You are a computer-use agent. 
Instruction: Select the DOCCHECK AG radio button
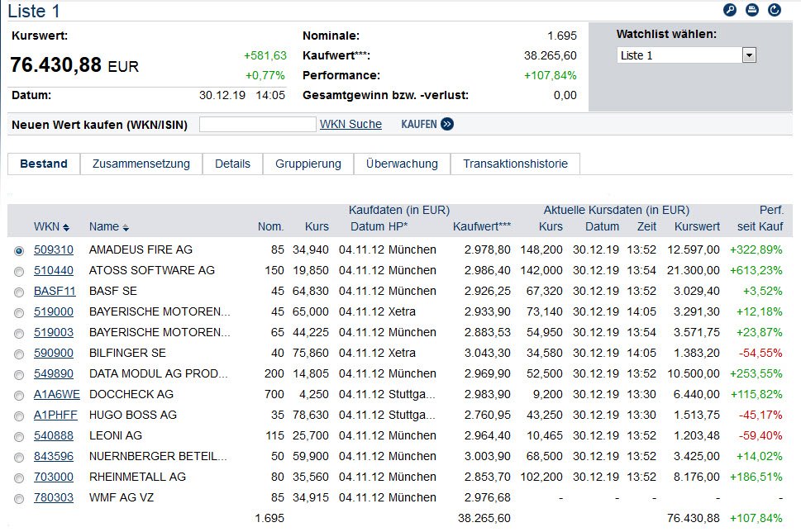click(19, 395)
